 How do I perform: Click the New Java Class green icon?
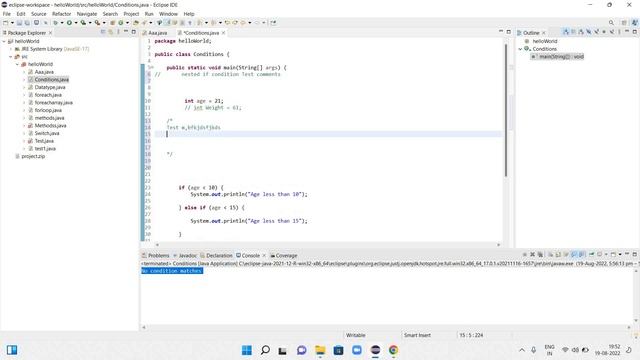coord(121,23)
